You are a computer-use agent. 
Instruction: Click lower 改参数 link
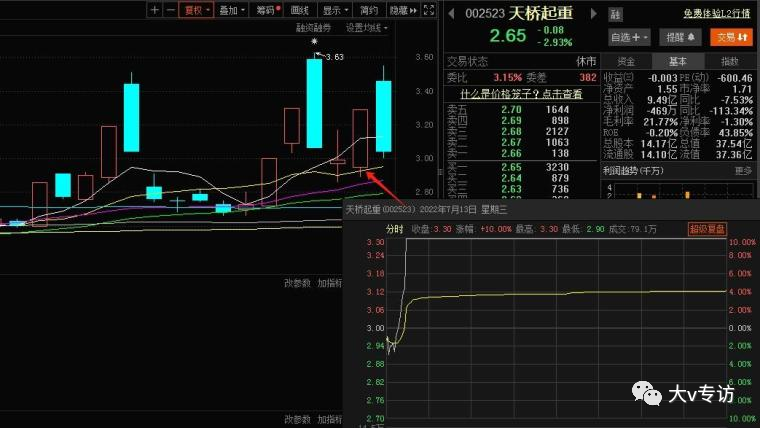click(297, 419)
